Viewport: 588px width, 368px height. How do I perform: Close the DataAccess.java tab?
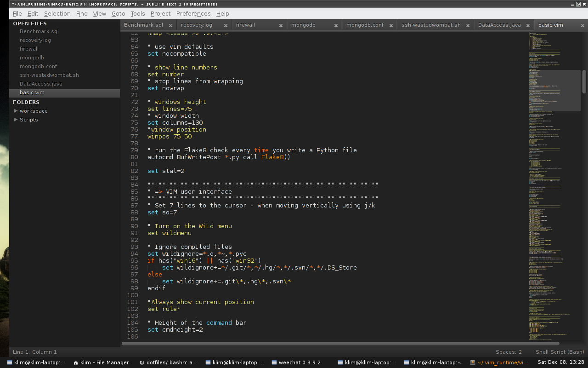point(528,25)
